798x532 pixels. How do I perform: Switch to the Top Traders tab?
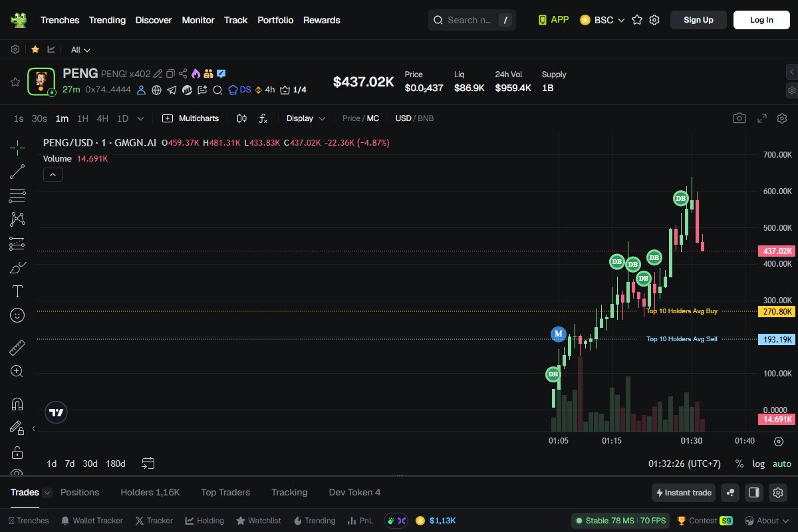pos(225,493)
